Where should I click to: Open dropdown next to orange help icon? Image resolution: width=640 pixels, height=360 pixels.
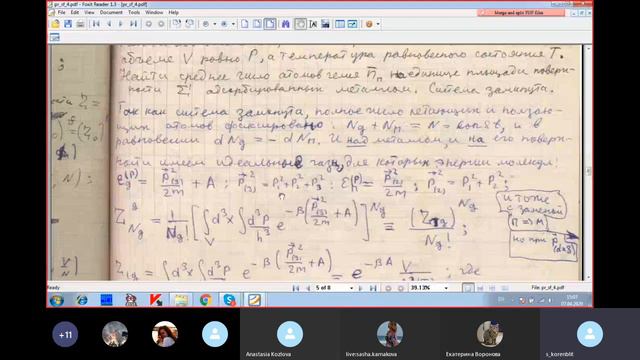click(x=378, y=24)
